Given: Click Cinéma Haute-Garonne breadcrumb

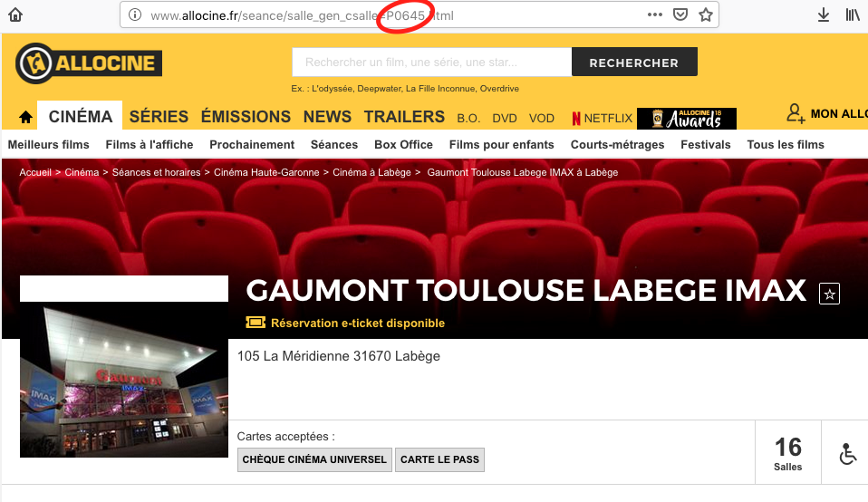Looking at the screenshot, I should click(266, 172).
